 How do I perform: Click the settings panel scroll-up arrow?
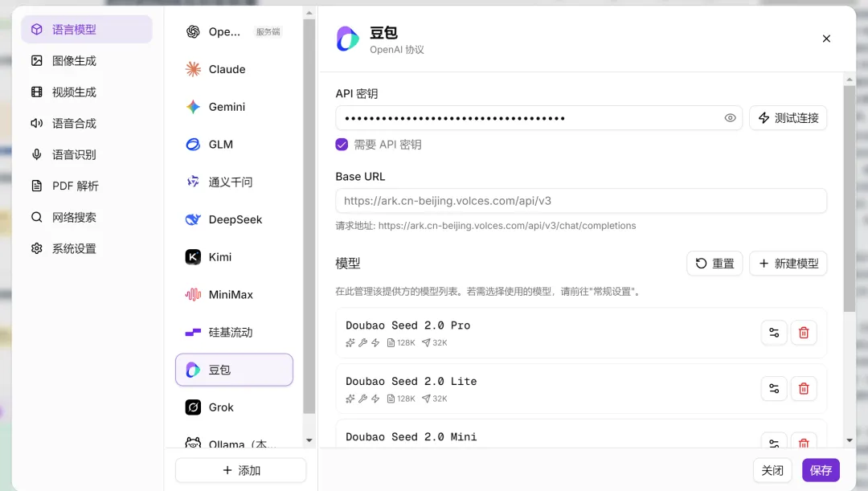point(850,80)
